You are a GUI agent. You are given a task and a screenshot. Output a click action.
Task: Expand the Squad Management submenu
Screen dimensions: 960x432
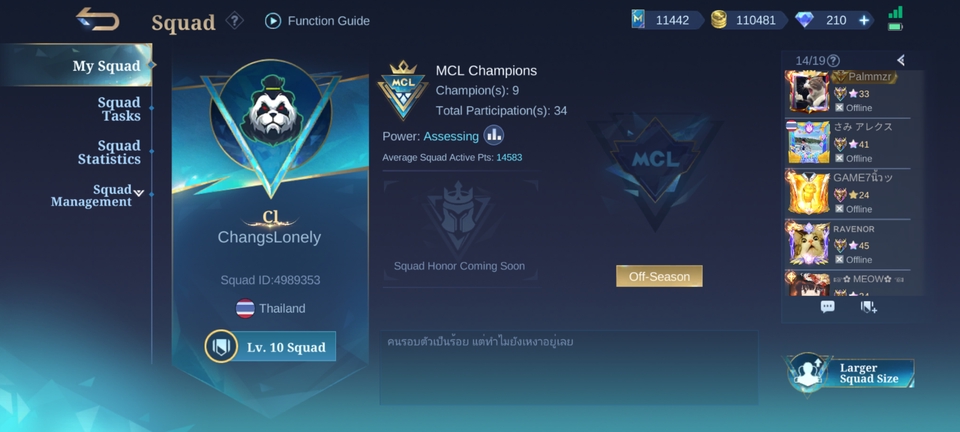pos(139,193)
